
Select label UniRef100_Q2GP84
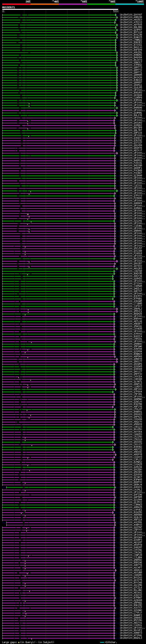click(131, 352)
